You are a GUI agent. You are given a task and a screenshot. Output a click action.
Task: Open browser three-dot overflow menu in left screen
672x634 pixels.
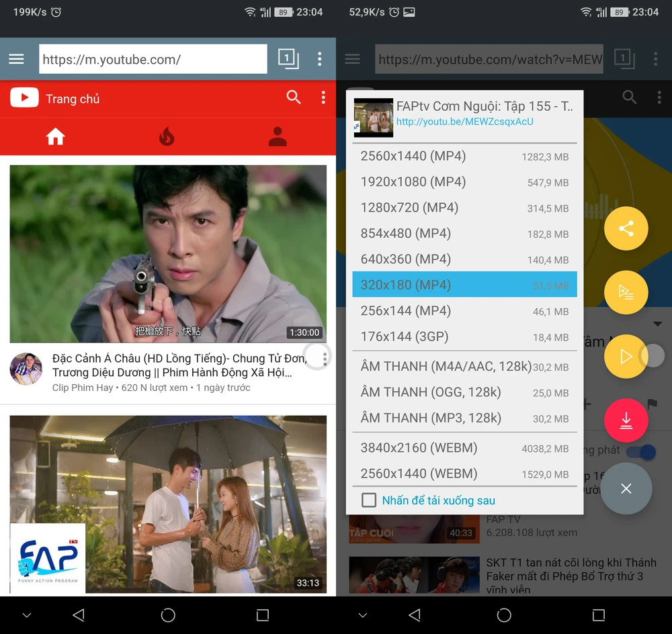tap(320, 59)
